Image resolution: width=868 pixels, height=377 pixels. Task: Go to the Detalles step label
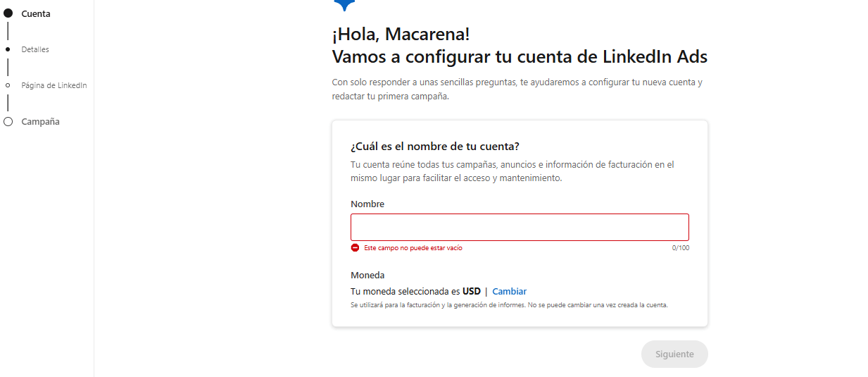[35, 49]
